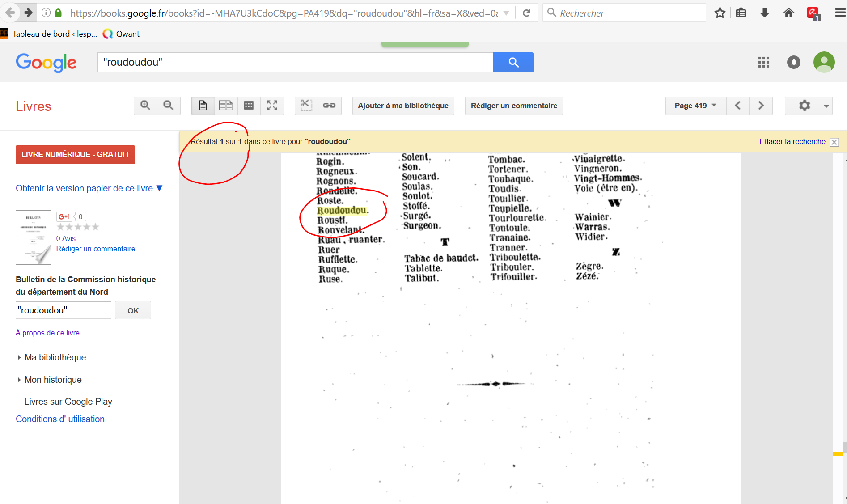Enter full screen reading mode
Viewport: 847px width, 504px height.
(x=272, y=106)
